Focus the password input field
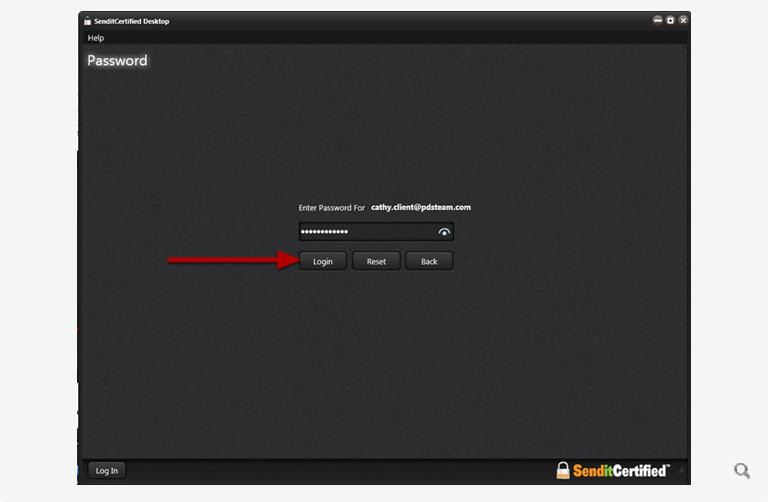 coord(366,232)
